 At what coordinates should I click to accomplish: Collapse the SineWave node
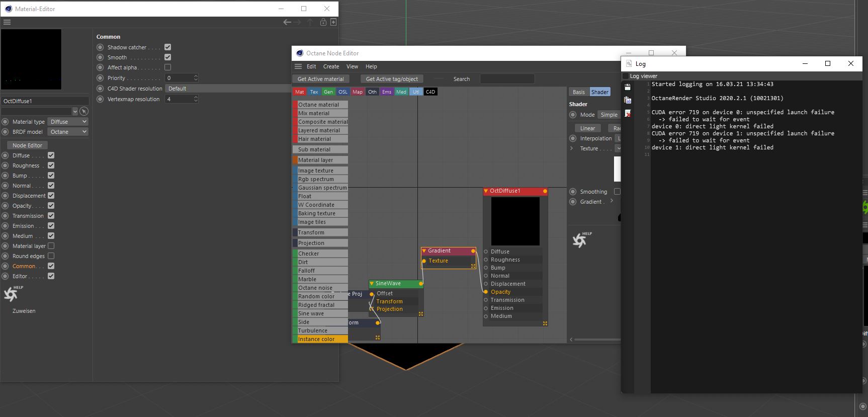pos(372,284)
